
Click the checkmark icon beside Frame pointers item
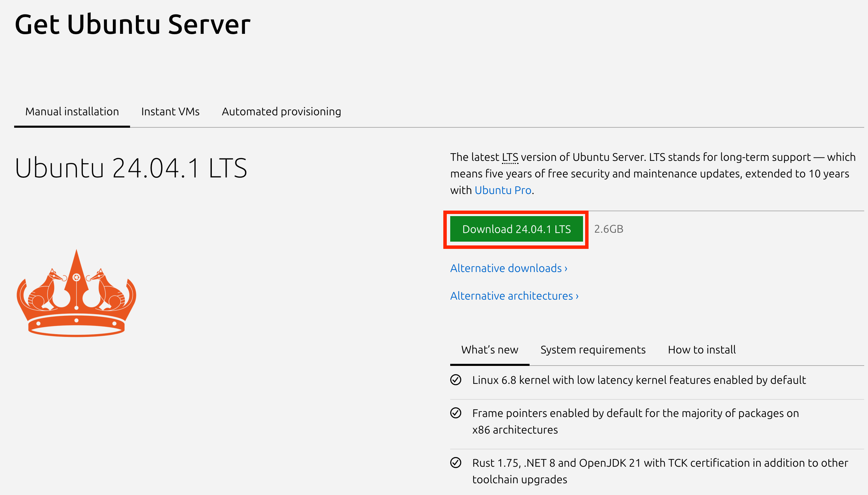tap(456, 413)
